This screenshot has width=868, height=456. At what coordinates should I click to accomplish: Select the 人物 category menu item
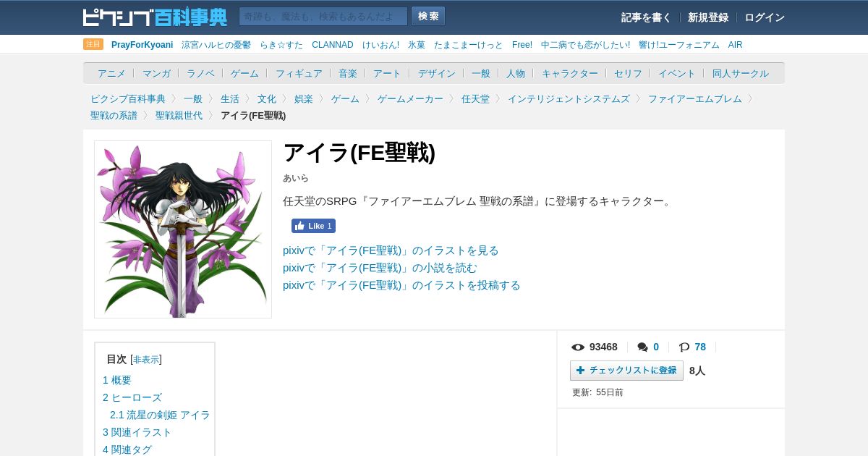[x=516, y=73]
